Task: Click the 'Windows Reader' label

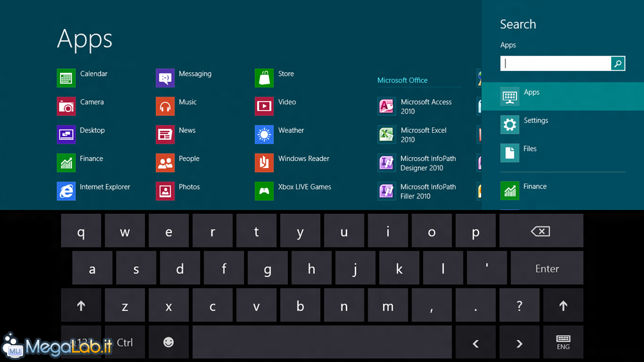Action: pyautogui.click(x=303, y=158)
